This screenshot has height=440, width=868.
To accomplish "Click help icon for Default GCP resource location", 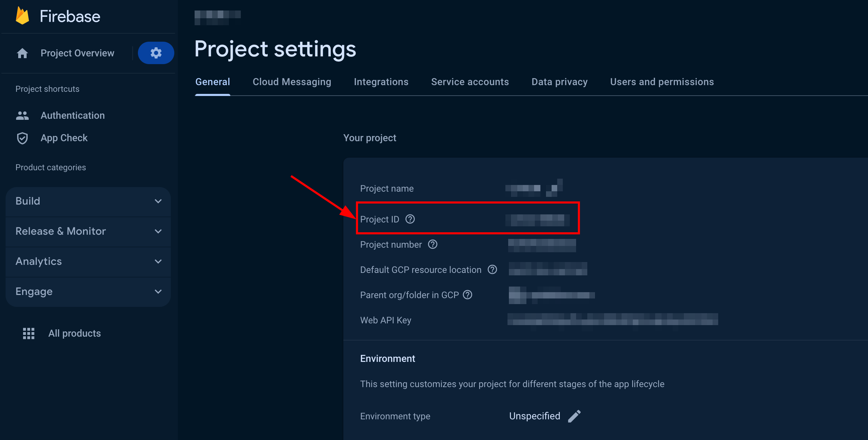I will [492, 269].
